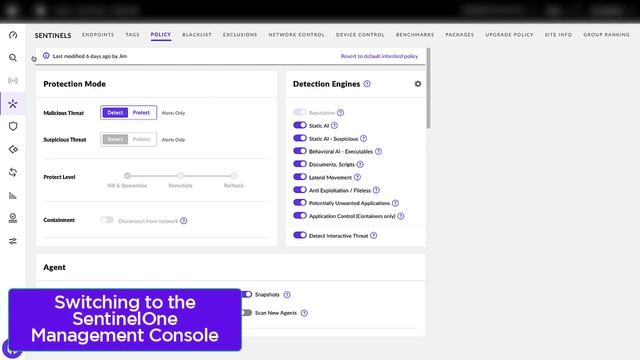640x360 pixels.
Task: Show help icon next to Snapshots
Action: click(287, 295)
